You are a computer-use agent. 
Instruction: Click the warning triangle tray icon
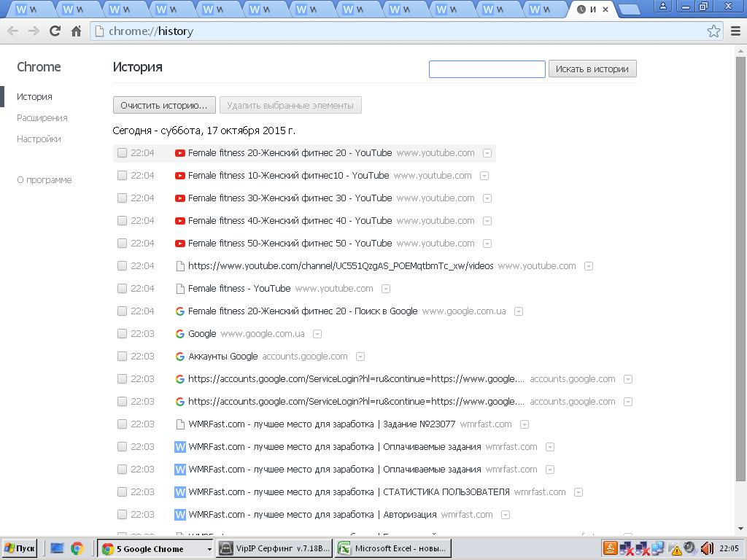pyautogui.click(x=676, y=550)
